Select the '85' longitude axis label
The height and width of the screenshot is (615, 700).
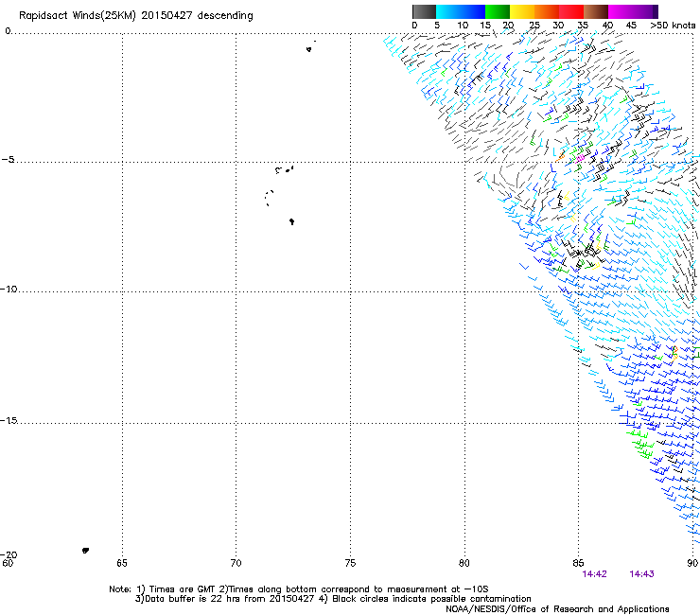pos(578,563)
